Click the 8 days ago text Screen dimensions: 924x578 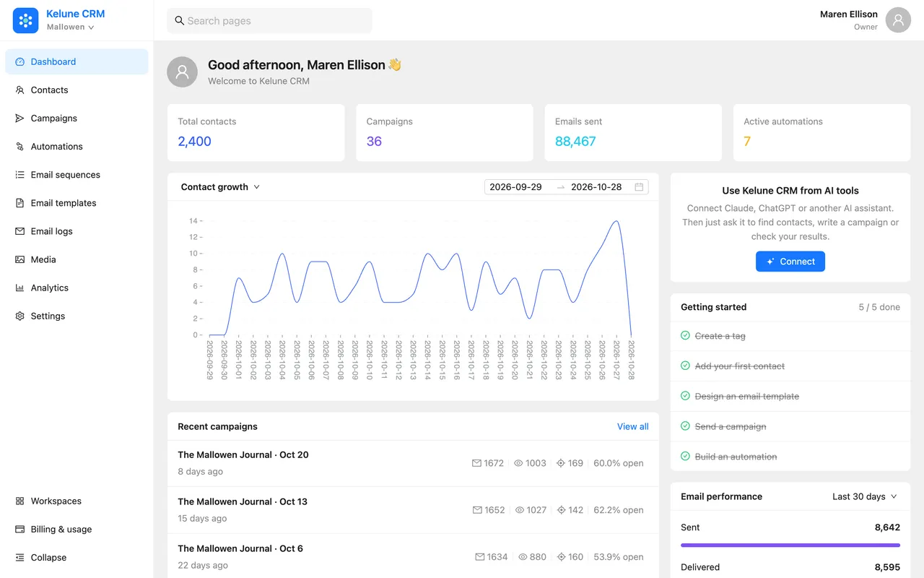201,472
